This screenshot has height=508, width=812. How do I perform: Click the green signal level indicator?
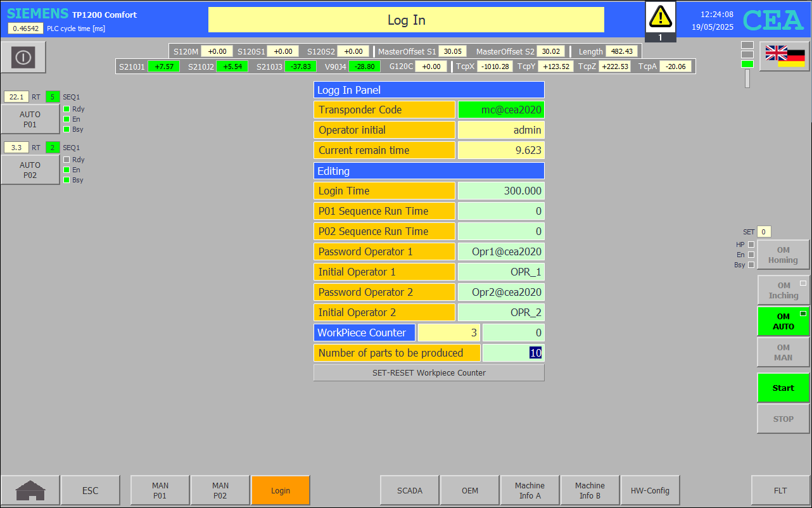tap(747, 63)
